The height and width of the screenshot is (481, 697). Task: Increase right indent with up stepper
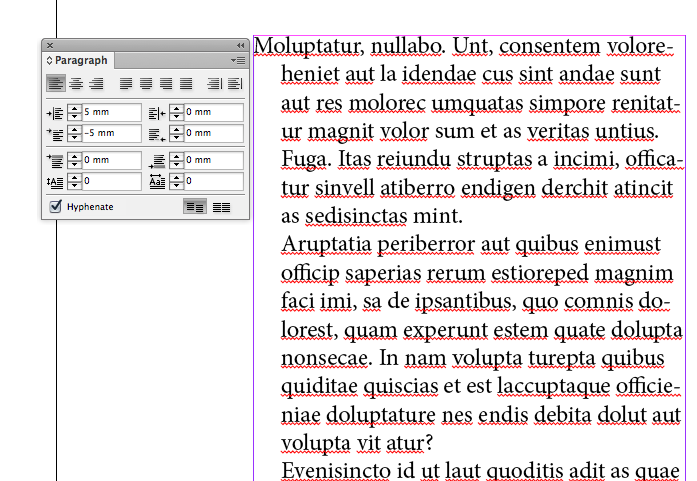coord(176,108)
